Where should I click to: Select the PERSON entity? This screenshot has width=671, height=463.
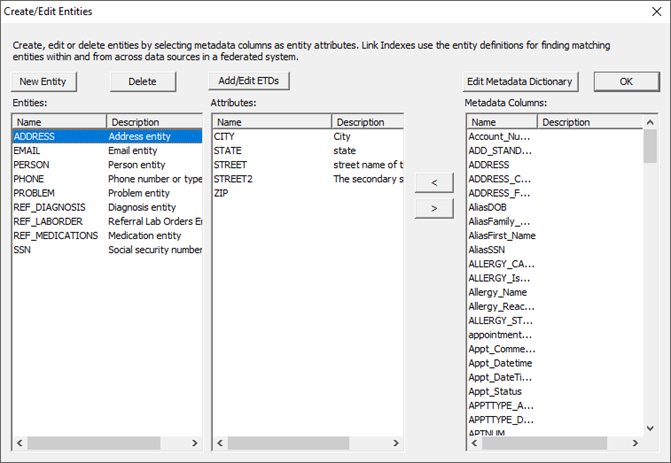(x=107, y=165)
